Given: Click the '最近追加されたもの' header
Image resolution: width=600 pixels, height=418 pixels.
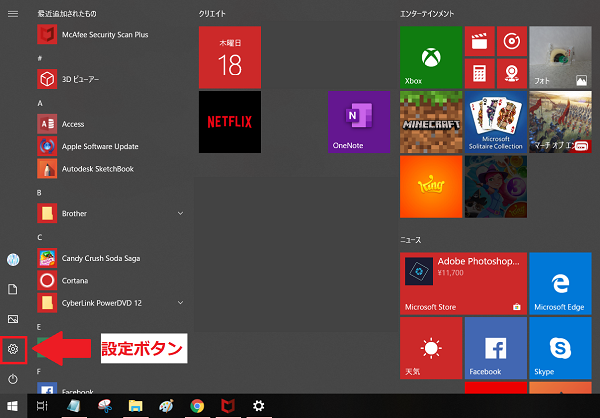Looking at the screenshot, I should point(67,14).
